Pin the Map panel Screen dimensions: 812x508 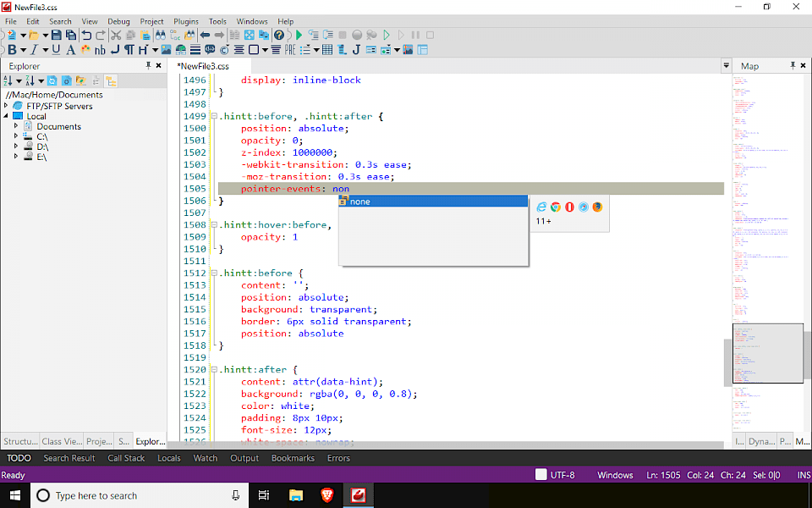793,65
